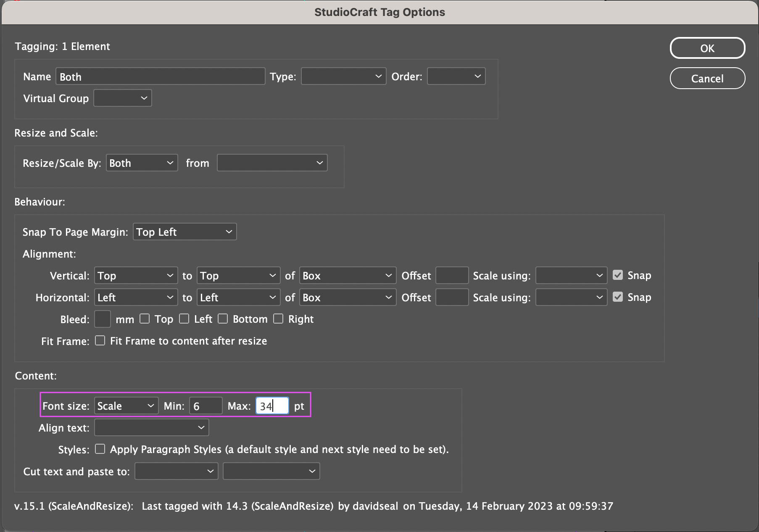Open Vertical Scale using dropdown
759x532 pixels.
[x=571, y=276]
